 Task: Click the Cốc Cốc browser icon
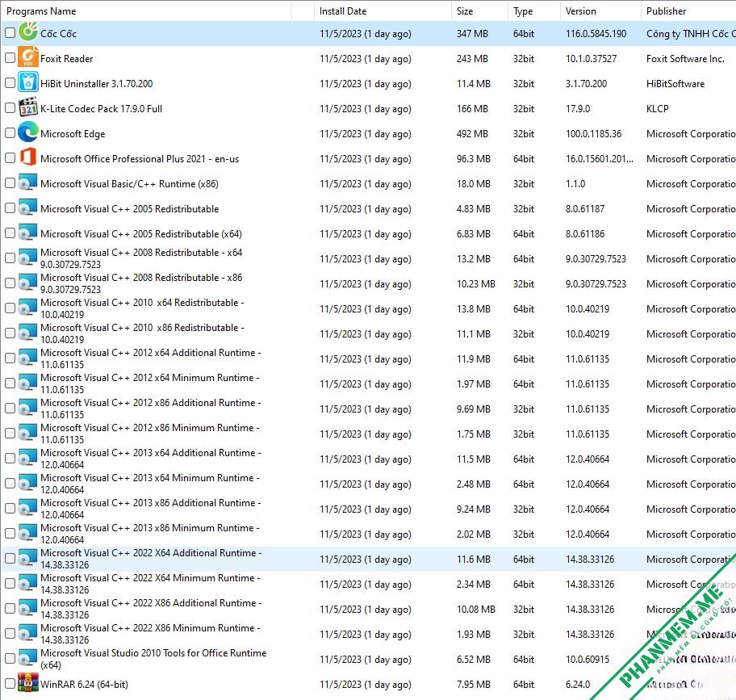[28, 31]
